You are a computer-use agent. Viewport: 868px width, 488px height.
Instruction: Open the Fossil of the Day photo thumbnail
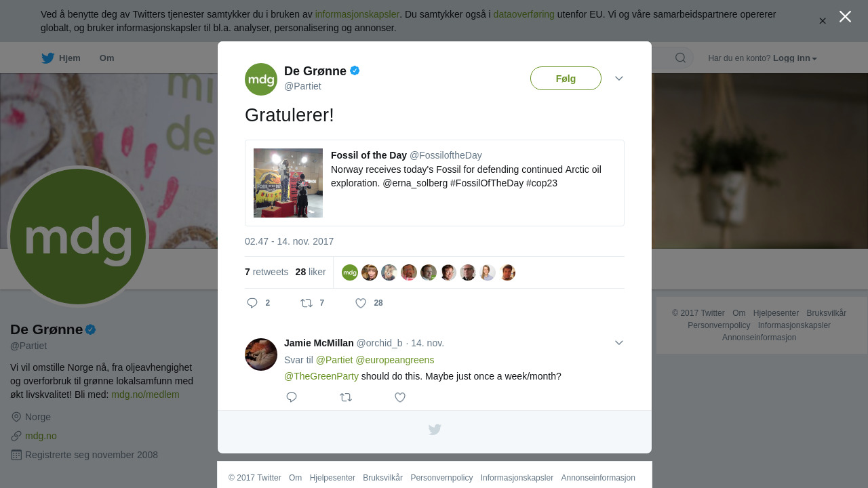(288, 183)
